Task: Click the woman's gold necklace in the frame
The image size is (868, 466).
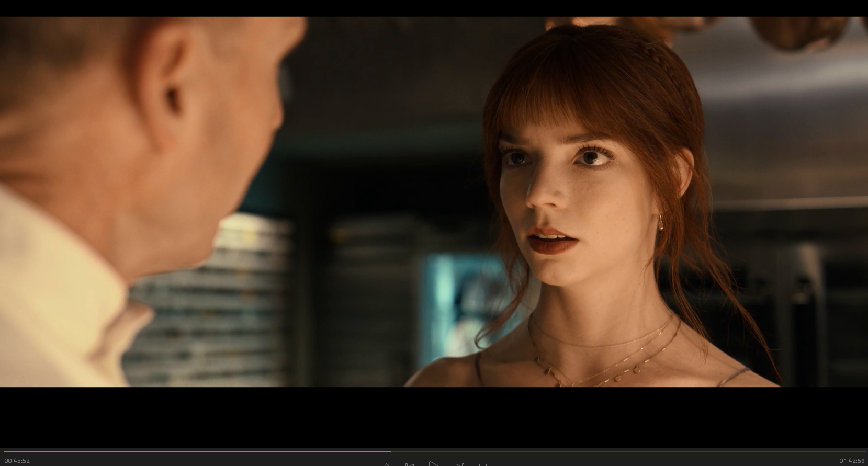Action: 602,356
